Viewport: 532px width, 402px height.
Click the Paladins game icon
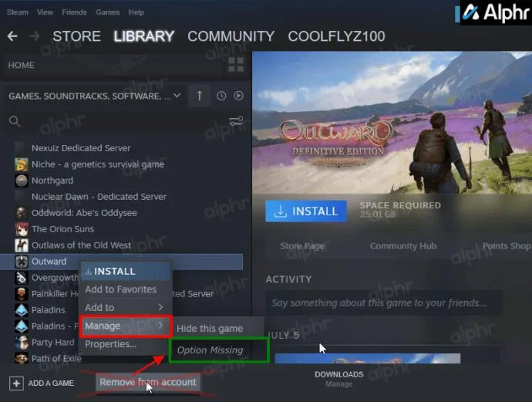[22, 310]
